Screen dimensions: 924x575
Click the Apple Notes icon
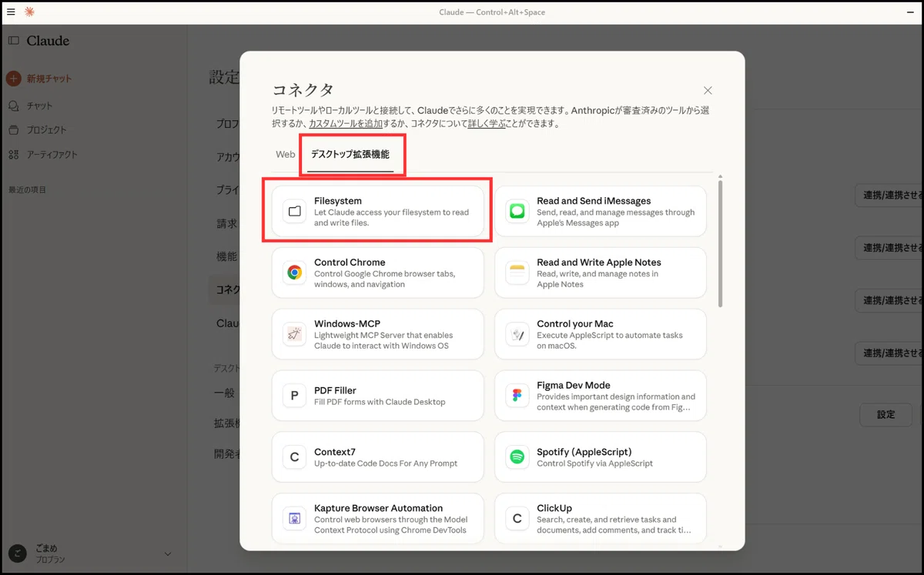(x=517, y=272)
